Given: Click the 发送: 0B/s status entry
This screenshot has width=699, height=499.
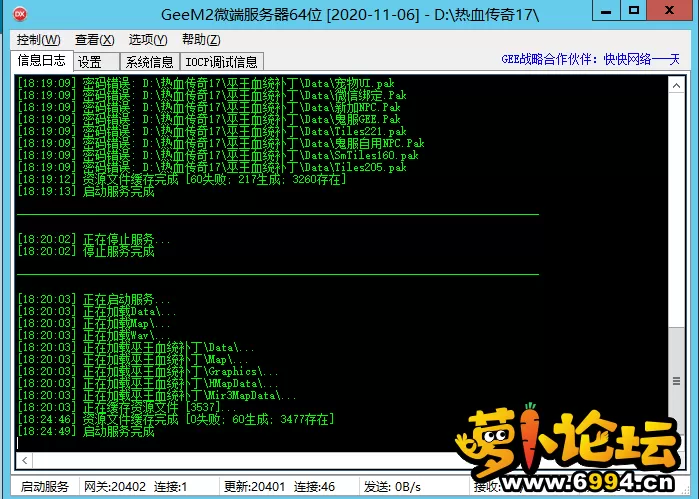Looking at the screenshot, I should (392, 487).
